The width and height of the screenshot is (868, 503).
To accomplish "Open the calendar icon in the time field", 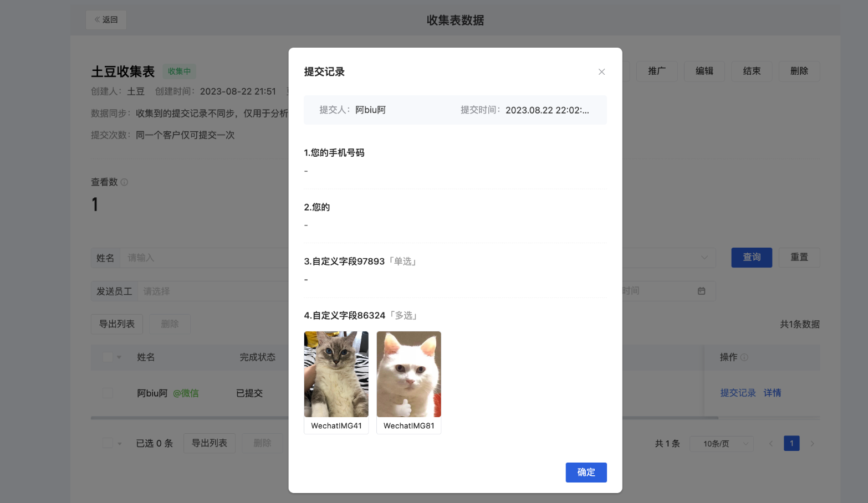I will click(x=701, y=291).
